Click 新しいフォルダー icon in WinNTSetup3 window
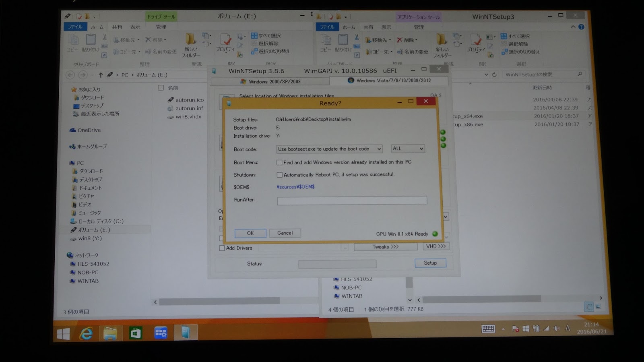This screenshot has height=362, width=644. coord(442,46)
